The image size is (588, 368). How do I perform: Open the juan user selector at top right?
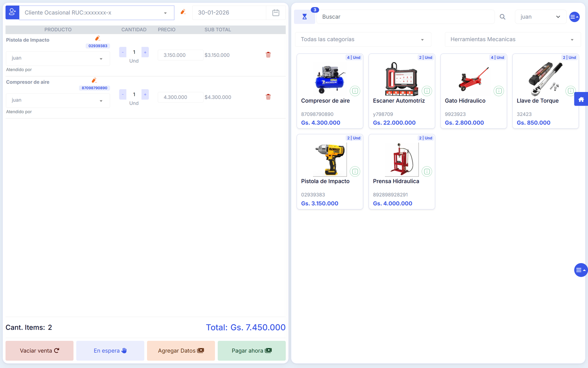point(540,17)
